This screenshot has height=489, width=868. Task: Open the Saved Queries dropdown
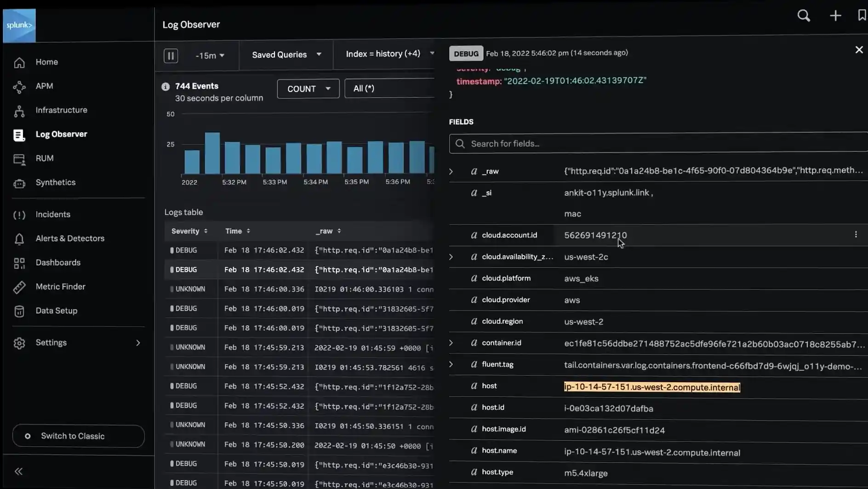[286, 55]
